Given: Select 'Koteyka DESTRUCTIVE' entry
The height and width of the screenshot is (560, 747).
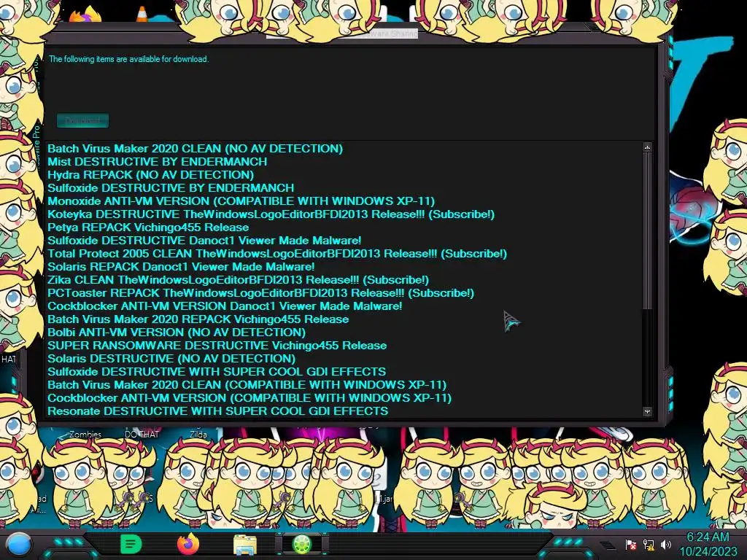Looking at the screenshot, I should [x=271, y=214].
